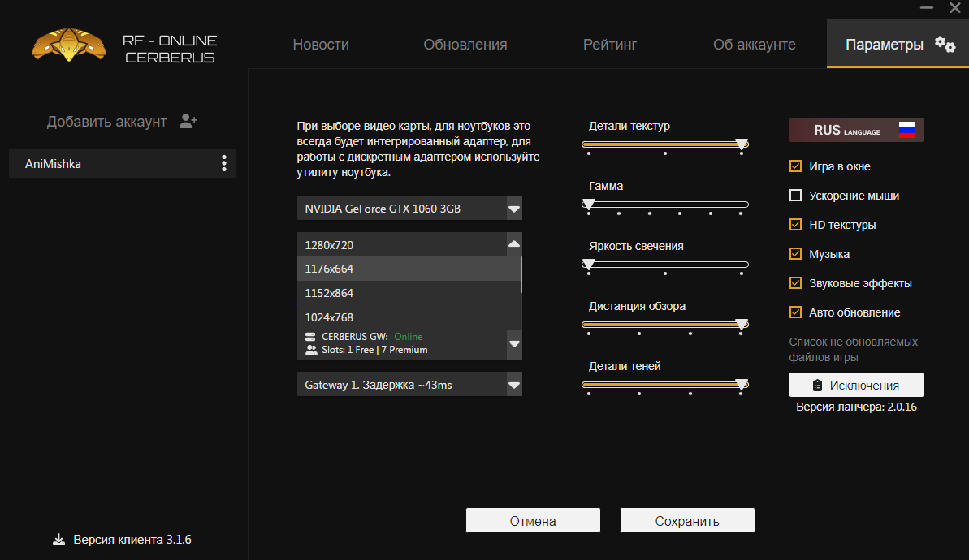Open the Исключения list button
This screenshot has height=560, width=969.
(856, 385)
